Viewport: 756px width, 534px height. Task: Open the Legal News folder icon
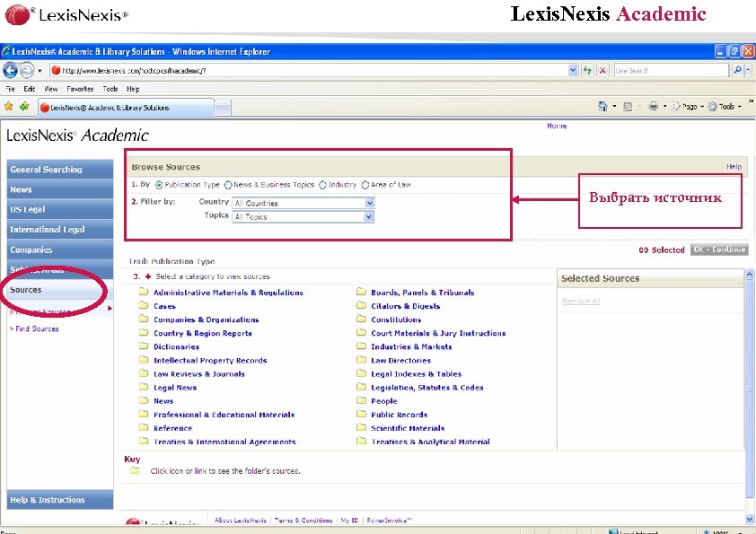[x=144, y=387]
